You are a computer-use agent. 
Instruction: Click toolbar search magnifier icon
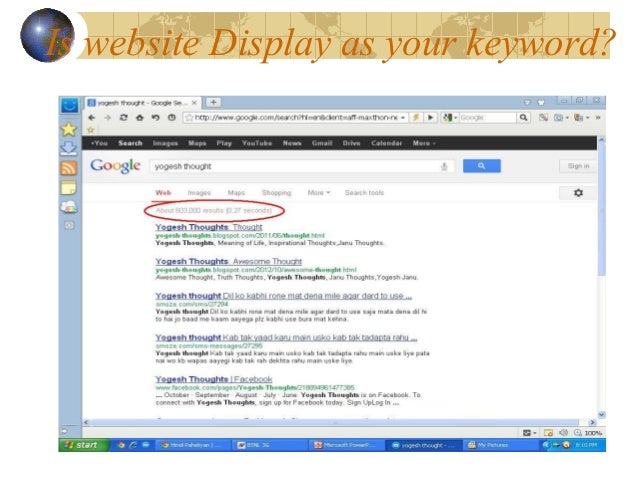click(x=523, y=118)
